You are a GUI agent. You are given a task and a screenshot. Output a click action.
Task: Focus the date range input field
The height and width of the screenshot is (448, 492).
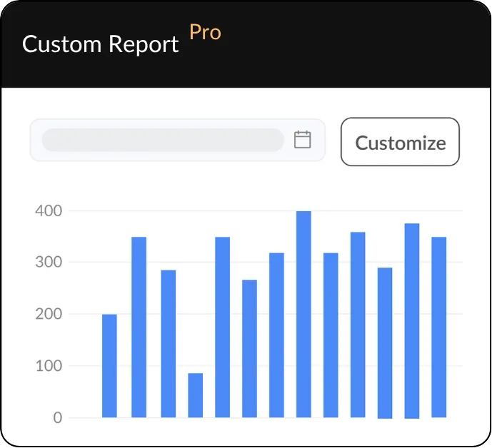(x=178, y=140)
